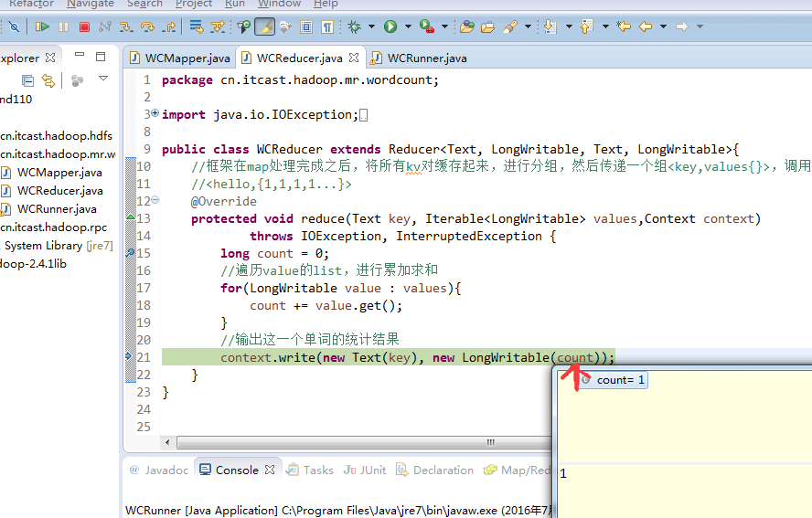
Task: Open the Search menu
Action: click(144, 4)
